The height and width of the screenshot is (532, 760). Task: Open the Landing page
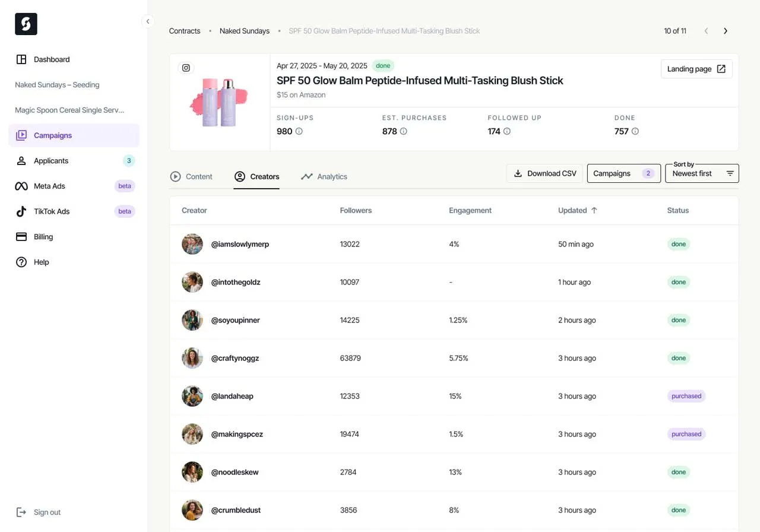point(696,68)
